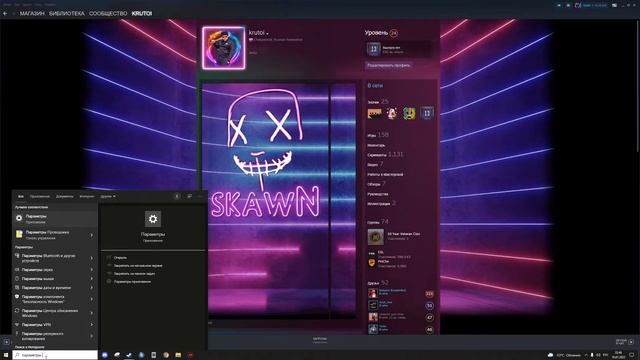This screenshot has width=640, height=360.
Task: Open the green-faced badge icon
Action: tap(409, 113)
